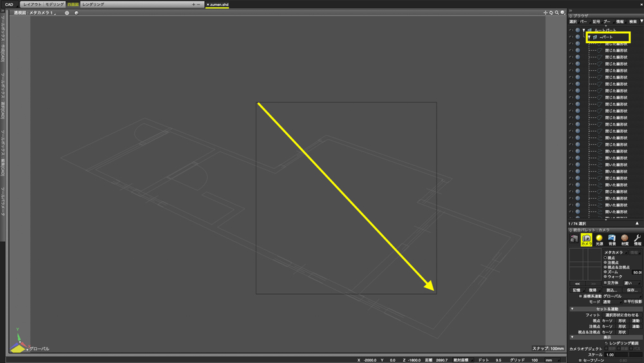This screenshot has height=363, width=644.
Task: Click the rightmost view control icon in viewport header
Action: [563, 13]
